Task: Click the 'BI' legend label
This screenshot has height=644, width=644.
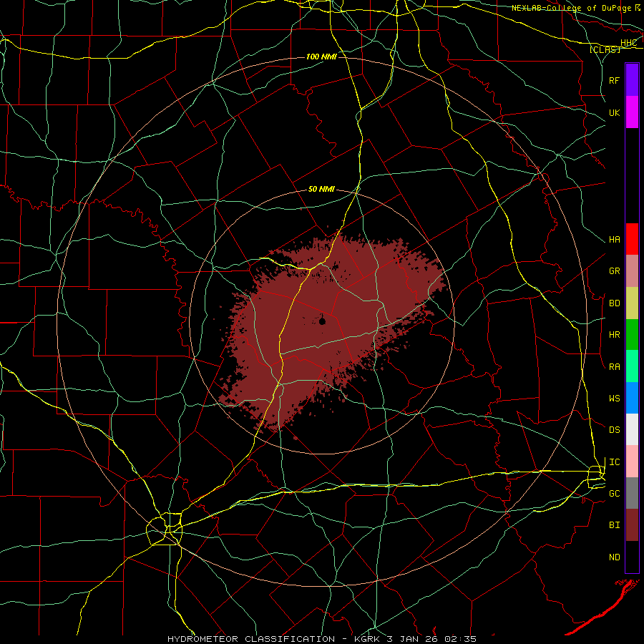Action: point(615,525)
